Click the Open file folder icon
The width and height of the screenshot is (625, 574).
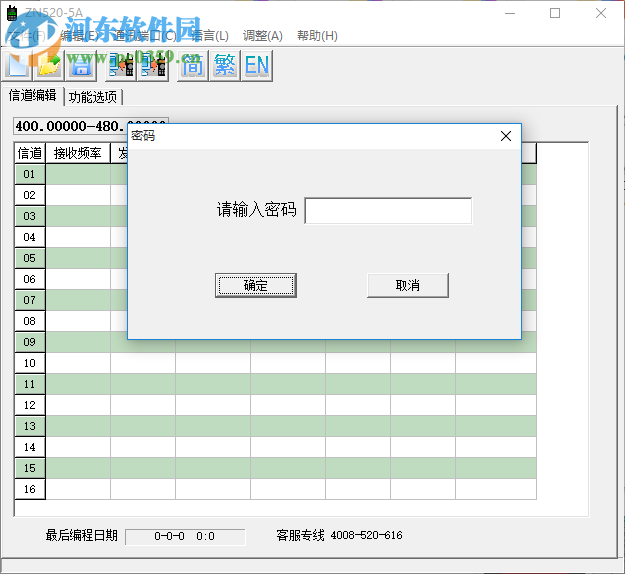click(x=49, y=66)
